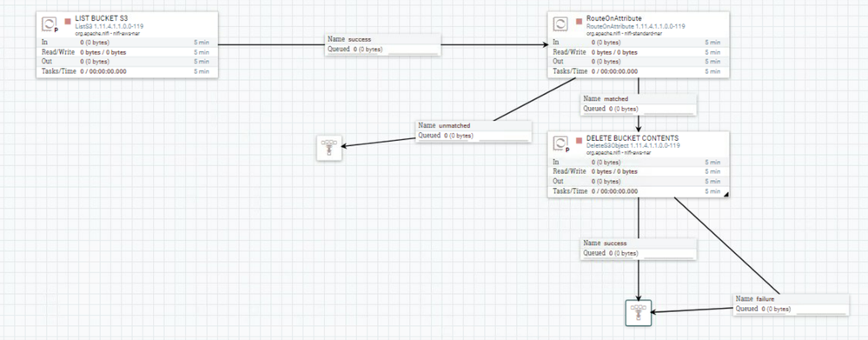This screenshot has width=868, height=340.
Task: Click the Queued row of the unmatched connection
Action: click(474, 136)
